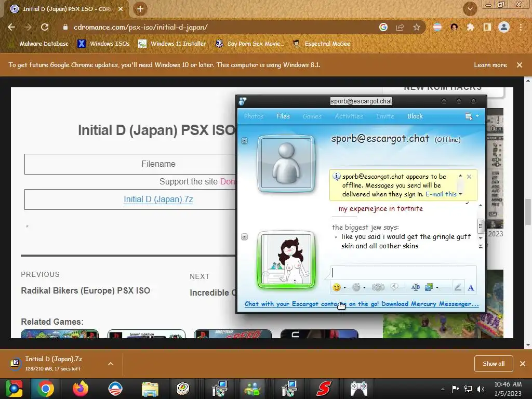Click sporb's default avatar picture
The width and height of the screenshot is (532, 399).
tap(286, 164)
